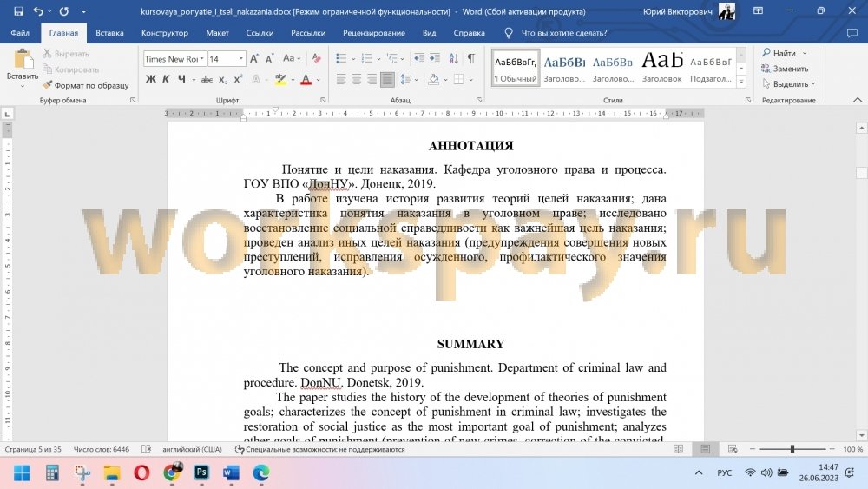Toggle underline Ч formatting
The height and width of the screenshot is (489, 868).
click(x=181, y=79)
